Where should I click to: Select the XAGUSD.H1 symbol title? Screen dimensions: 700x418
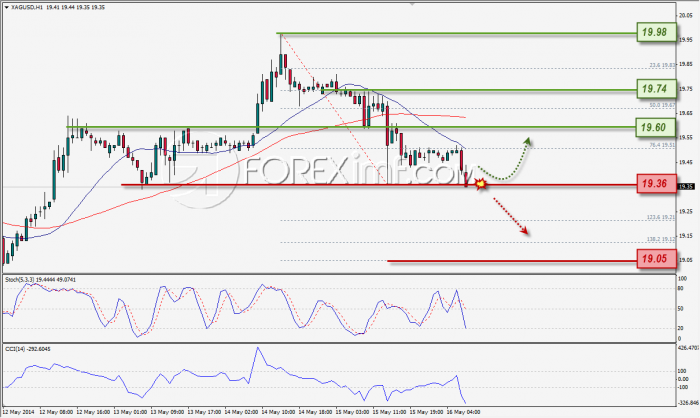pyautogui.click(x=26, y=8)
